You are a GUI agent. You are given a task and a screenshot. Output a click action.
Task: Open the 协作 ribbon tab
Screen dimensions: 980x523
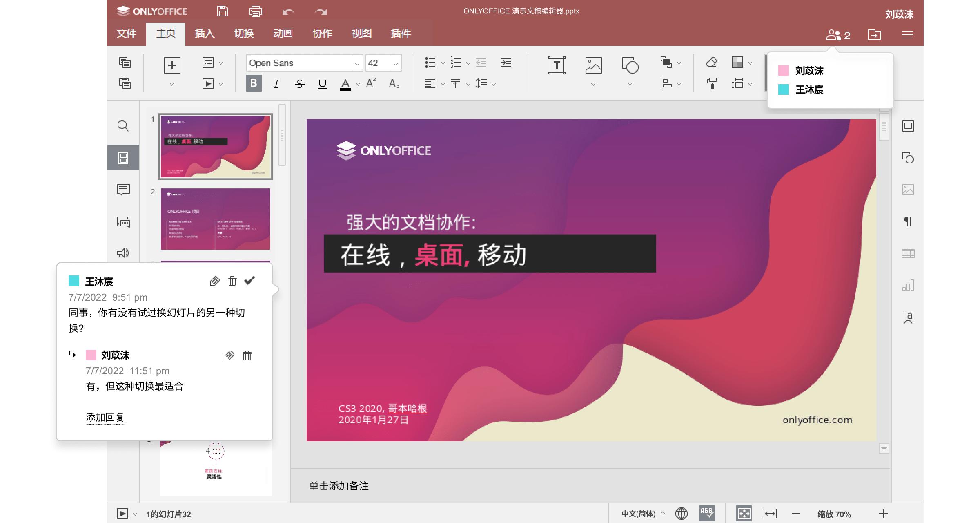(x=322, y=34)
